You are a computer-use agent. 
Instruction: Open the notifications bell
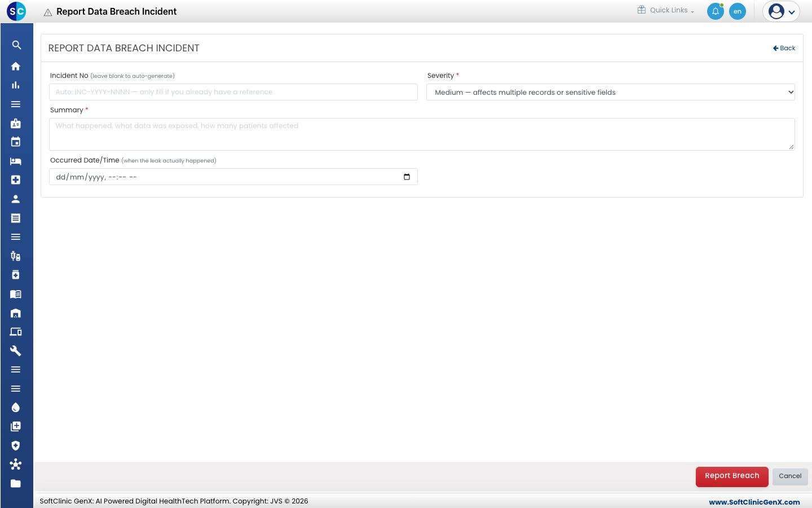click(716, 11)
